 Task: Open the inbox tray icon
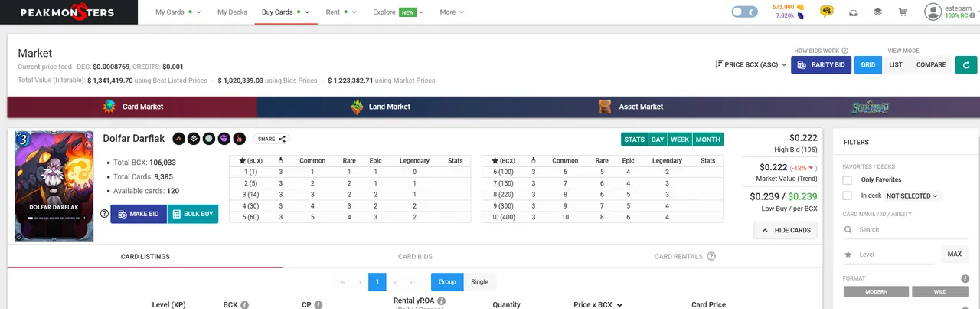(854, 12)
